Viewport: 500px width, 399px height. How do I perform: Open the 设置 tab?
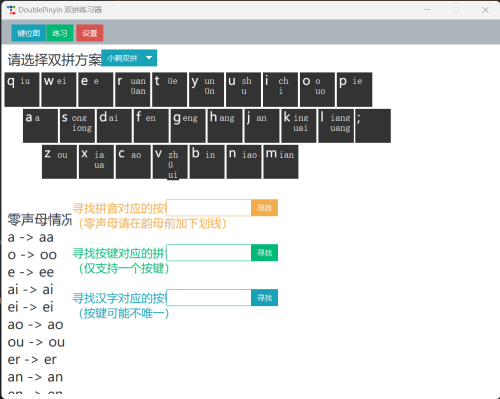(89, 33)
